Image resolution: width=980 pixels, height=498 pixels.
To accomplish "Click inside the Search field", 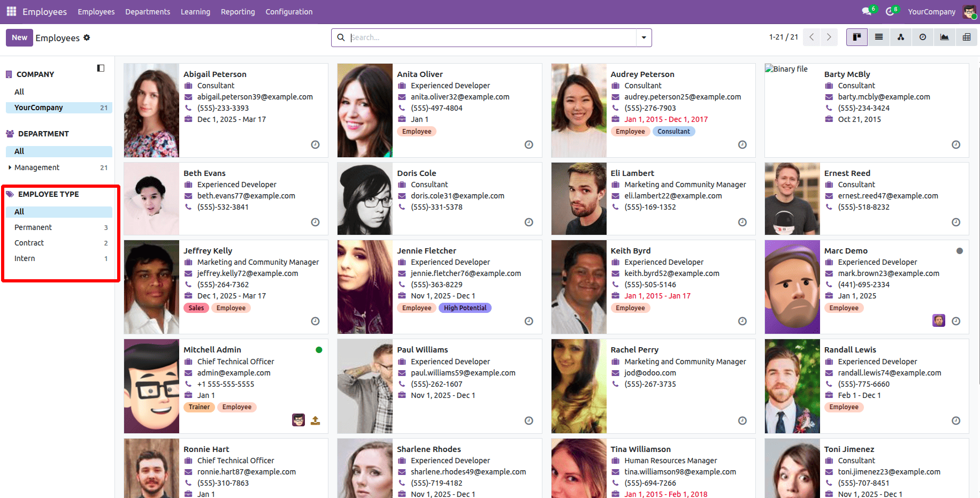I will point(481,37).
